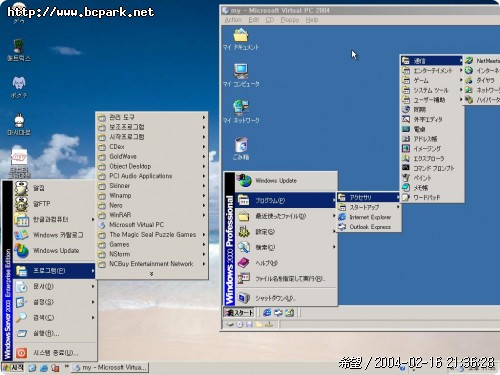The height and width of the screenshot is (375, 500).
Task: Open the Japanese Run menu item
Action: click(x=286, y=279)
